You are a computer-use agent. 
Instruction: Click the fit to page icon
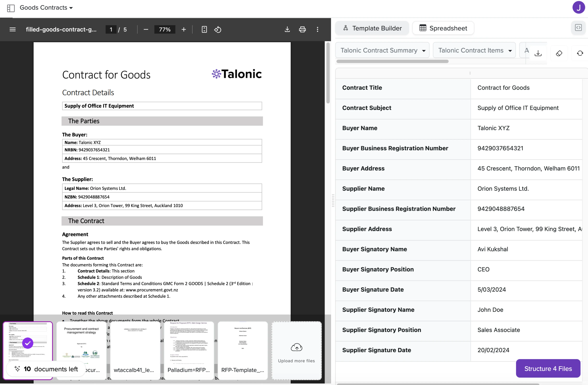point(204,29)
